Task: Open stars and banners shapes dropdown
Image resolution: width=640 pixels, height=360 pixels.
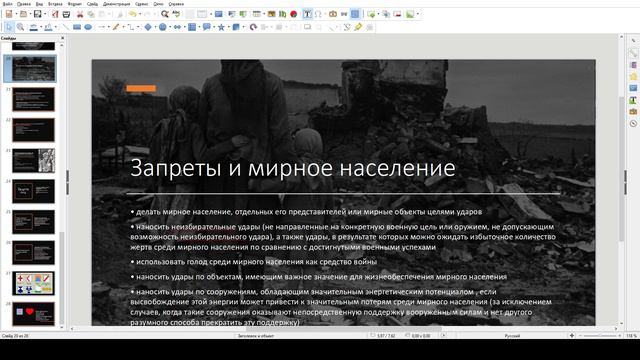Action: click(x=228, y=27)
